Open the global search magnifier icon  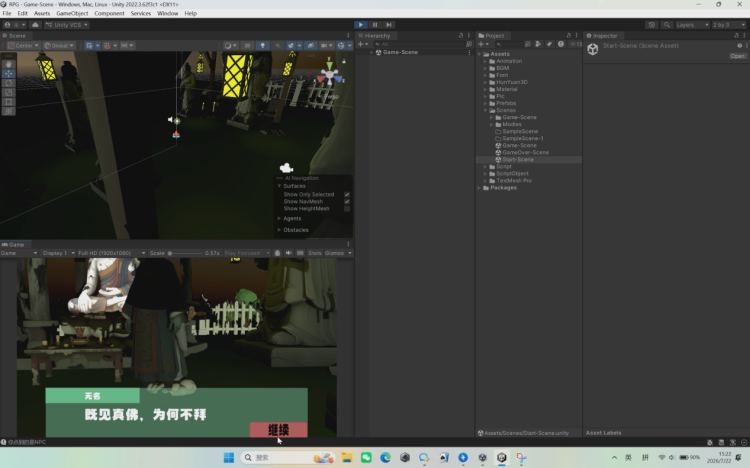[x=667, y=25]
